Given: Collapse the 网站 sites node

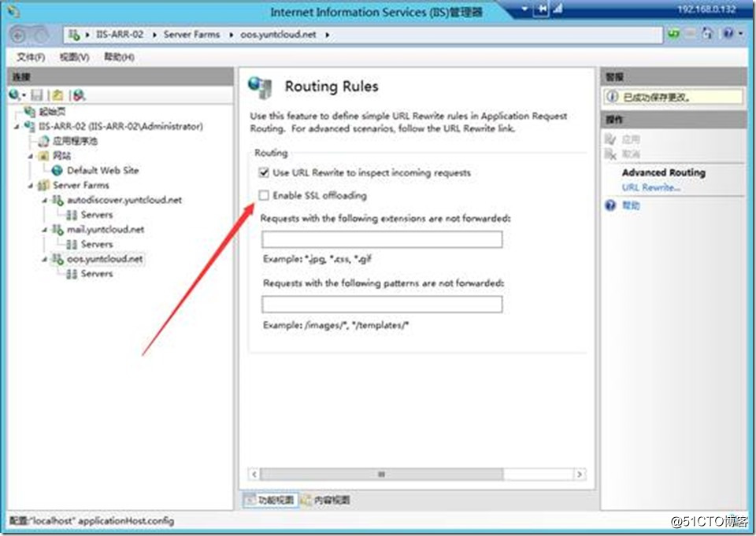Looking at the screenshot, I should (31, 156).
